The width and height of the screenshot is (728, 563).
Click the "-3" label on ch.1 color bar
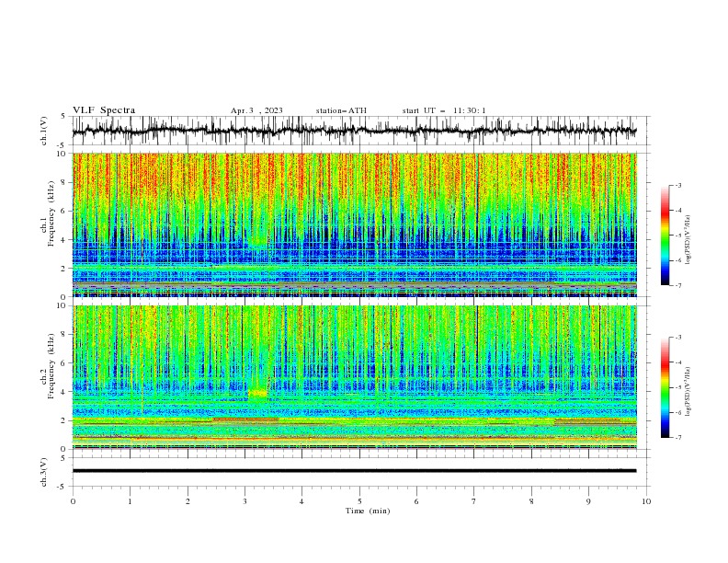[x=678, y=185]
